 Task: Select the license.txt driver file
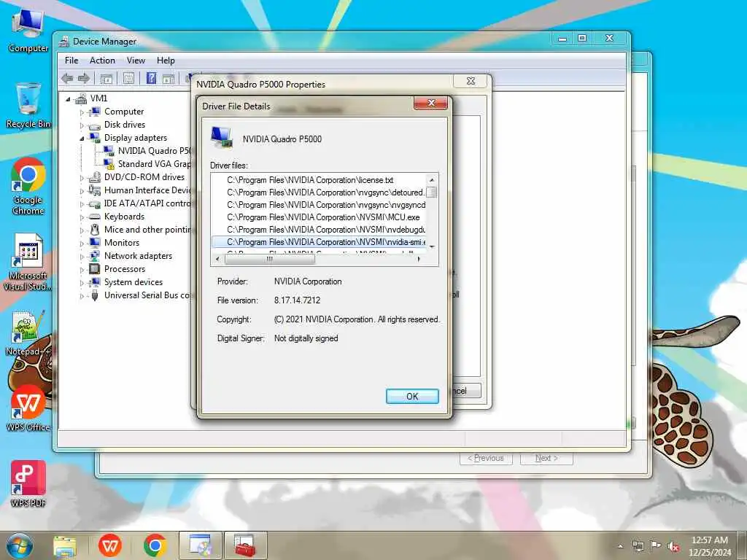(318, 180)
